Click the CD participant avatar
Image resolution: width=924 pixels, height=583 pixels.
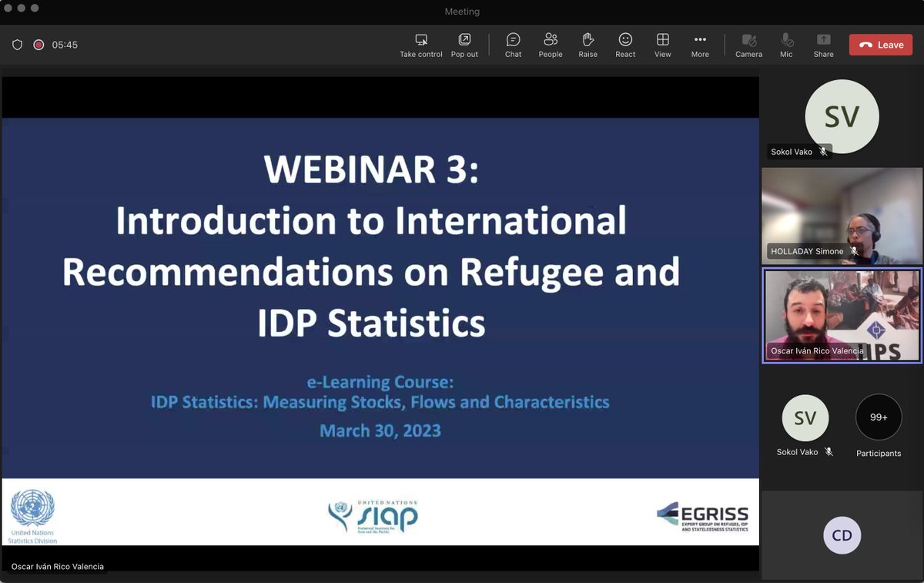[842, 535]
